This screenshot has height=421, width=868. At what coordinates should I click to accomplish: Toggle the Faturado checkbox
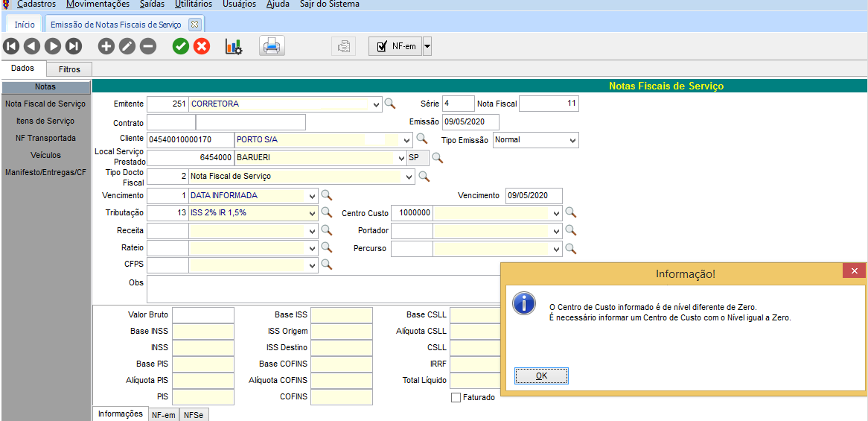pos(456,397)
